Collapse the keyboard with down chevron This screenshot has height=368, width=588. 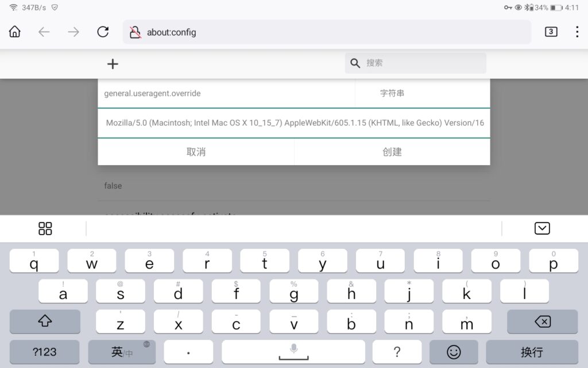[541, 228]
